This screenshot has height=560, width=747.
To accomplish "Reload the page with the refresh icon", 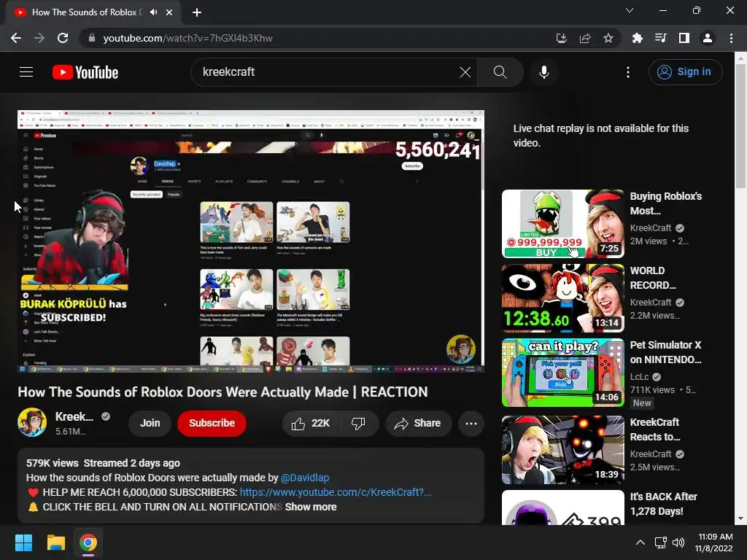I will coord(63,38).
